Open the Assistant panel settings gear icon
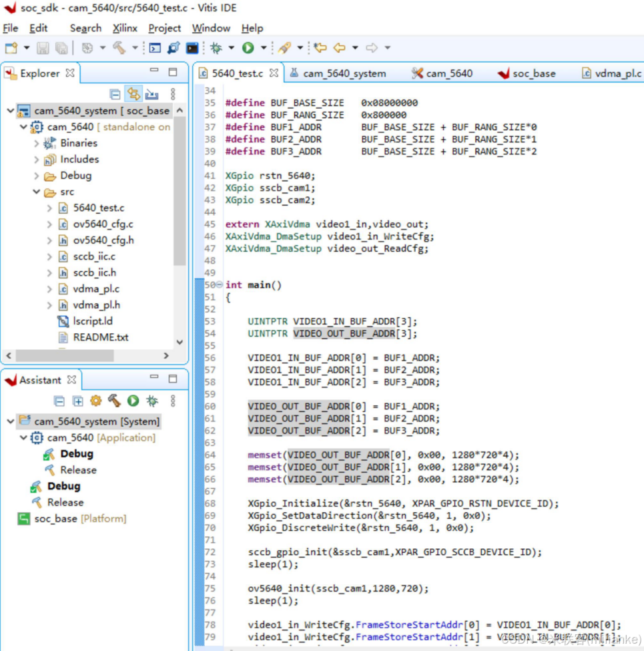This screenshot has width=644, height=651. pos(96,401)
